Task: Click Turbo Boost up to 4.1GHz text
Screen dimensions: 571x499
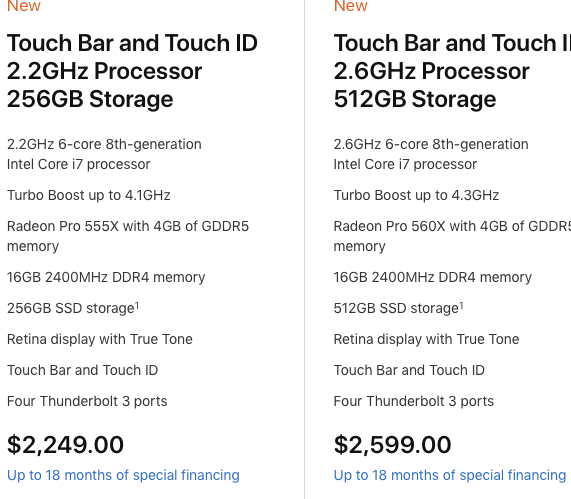Action: pos(88,196)
